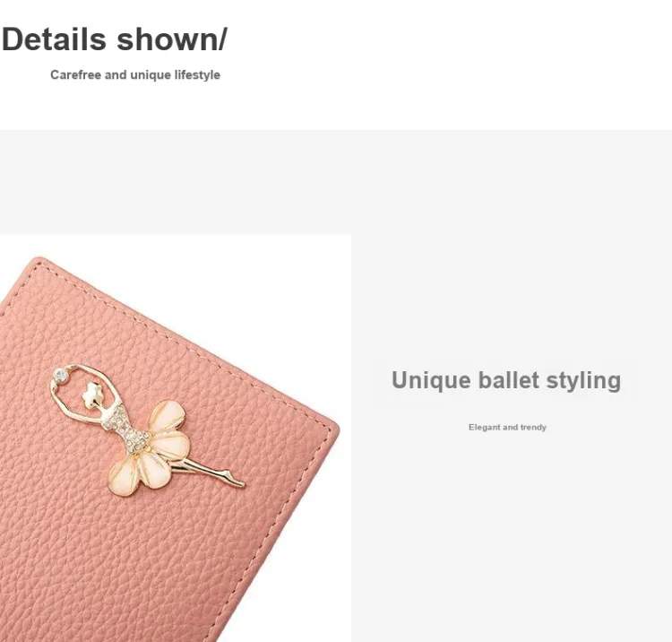Screen dimensions: 672x642
Task: Click the "Unique ballet styling" caption
Action: click(506, 380)
